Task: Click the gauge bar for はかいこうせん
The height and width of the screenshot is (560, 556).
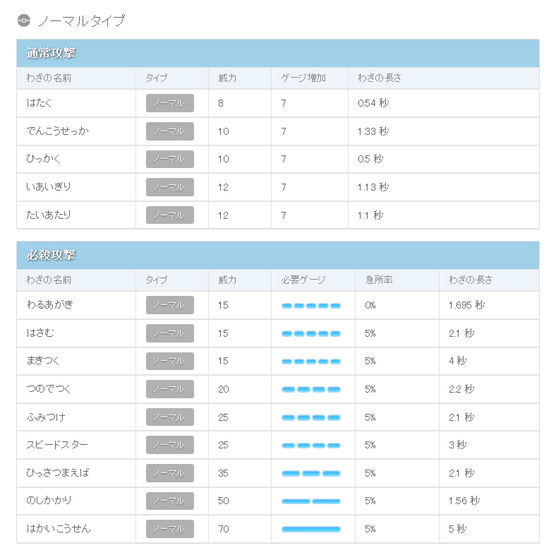Action: [311, 529]
